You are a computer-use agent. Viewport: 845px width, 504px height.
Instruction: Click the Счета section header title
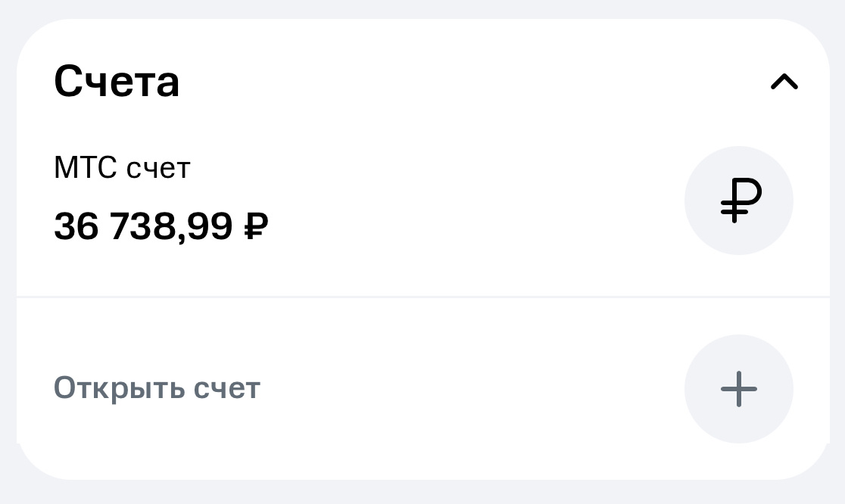tap(117, 82)
